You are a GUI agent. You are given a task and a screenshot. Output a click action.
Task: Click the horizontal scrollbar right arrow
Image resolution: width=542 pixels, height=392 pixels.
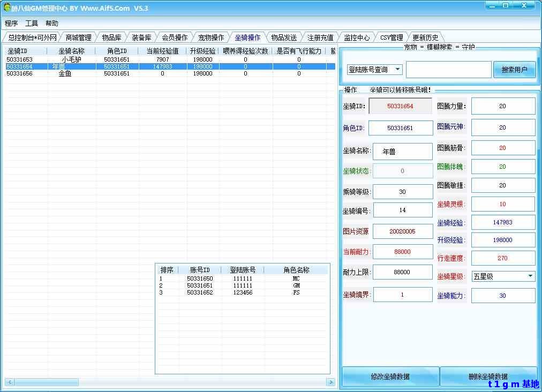point(330,382)
